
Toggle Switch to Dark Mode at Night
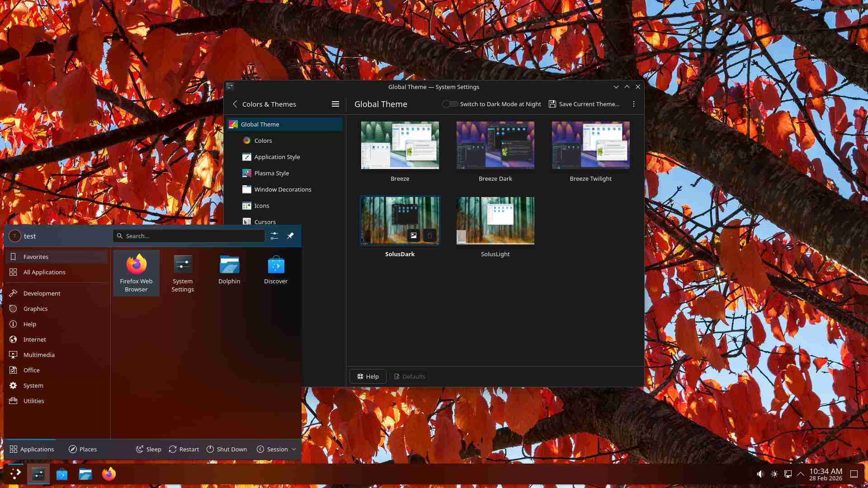pyautogui.click(x=450, y=104)
